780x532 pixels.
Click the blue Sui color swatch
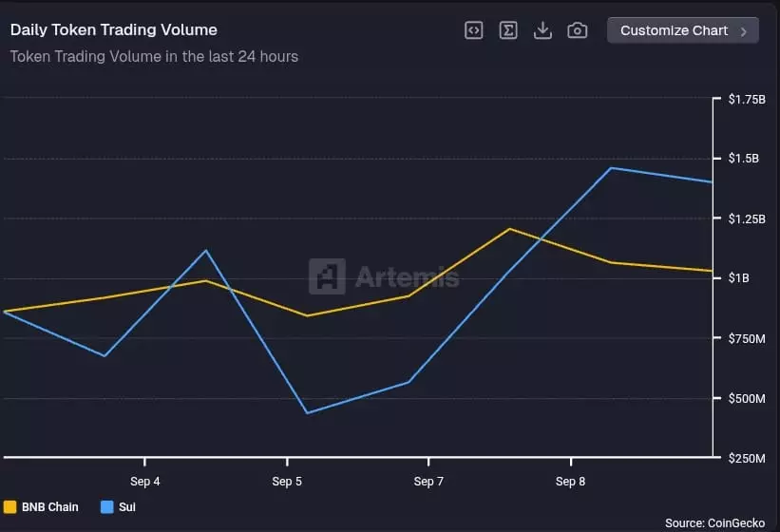pos(107,506)
